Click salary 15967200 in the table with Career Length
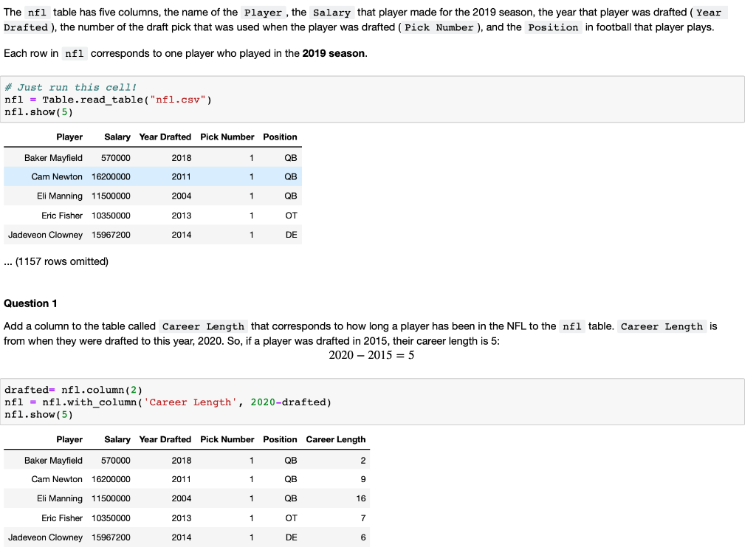The image size is (756, 550). coord(111,537)
